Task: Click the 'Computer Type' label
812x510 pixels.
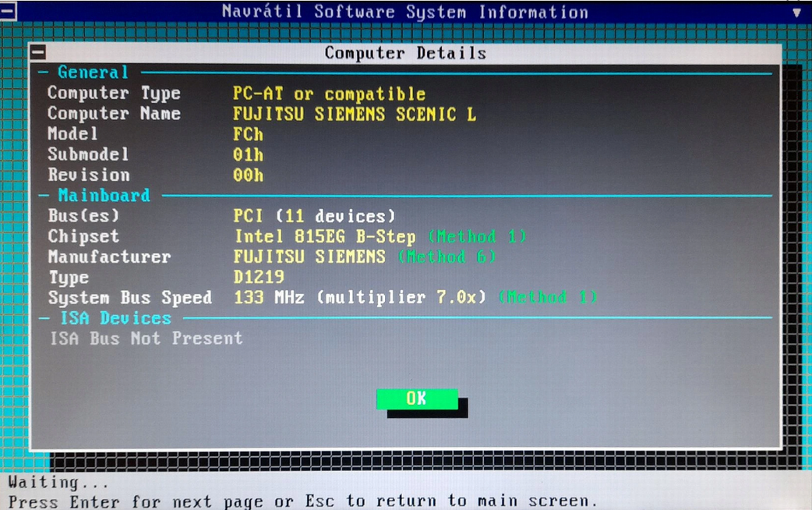Action: [114, 94]
